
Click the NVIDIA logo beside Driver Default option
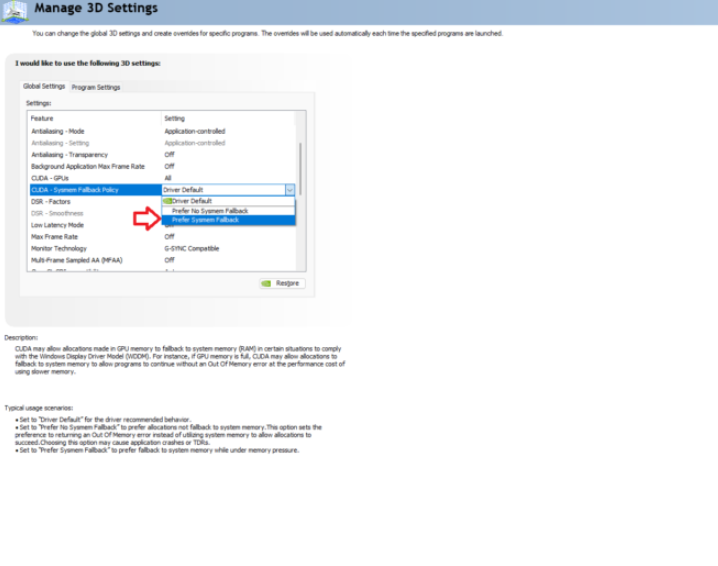click(x=168, y=201)
